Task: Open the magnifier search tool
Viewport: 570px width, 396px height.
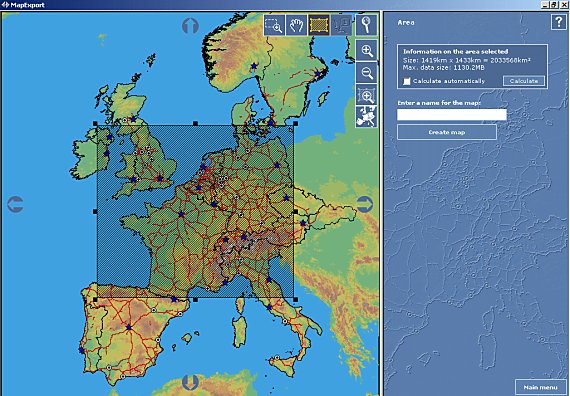Action: coord(366,25)
